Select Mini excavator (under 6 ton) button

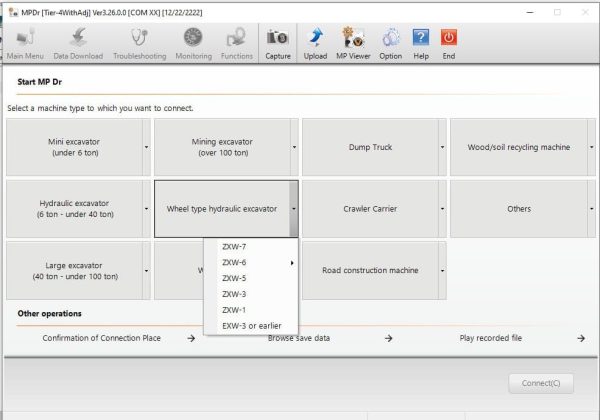(75, 147)
